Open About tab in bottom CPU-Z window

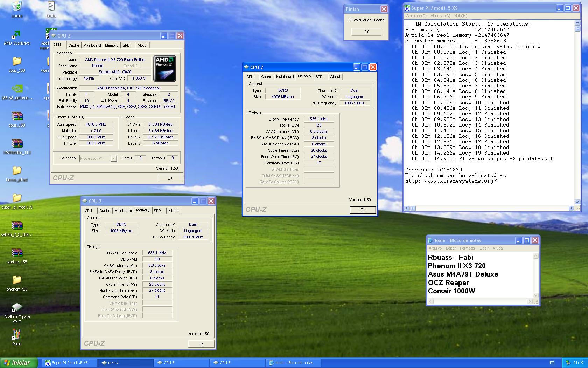174,211
